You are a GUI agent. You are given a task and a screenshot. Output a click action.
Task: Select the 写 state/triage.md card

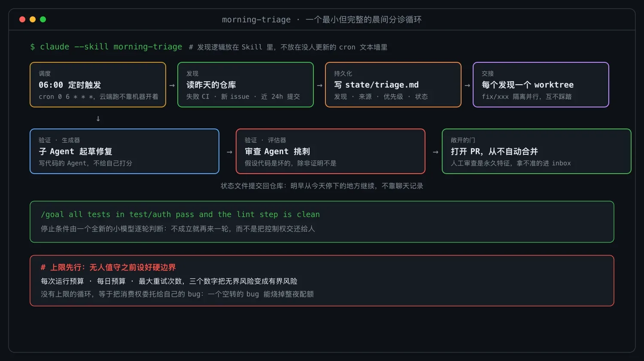pyautogui.click(x=393, y=85)
